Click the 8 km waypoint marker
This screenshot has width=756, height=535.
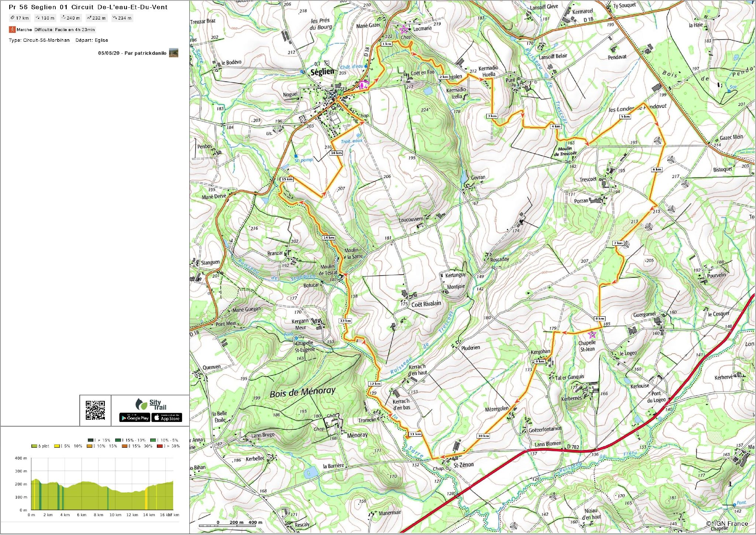(599, 318)
